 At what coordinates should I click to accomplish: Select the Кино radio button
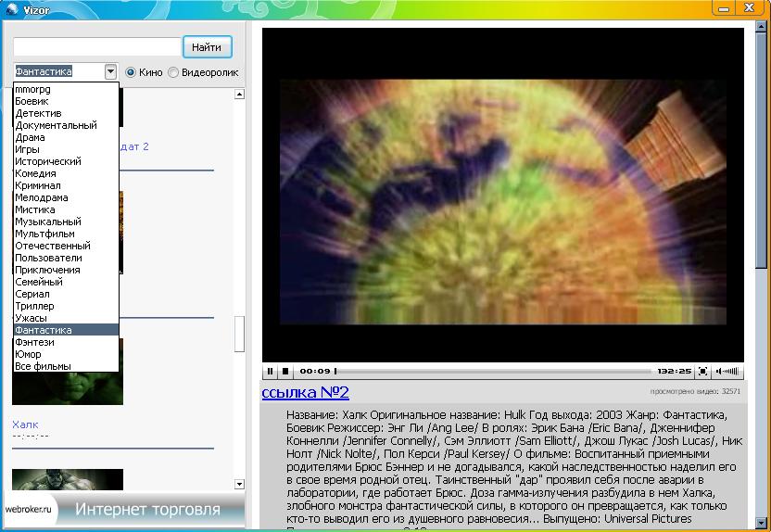pyautogui.click(x=131, y=72)
